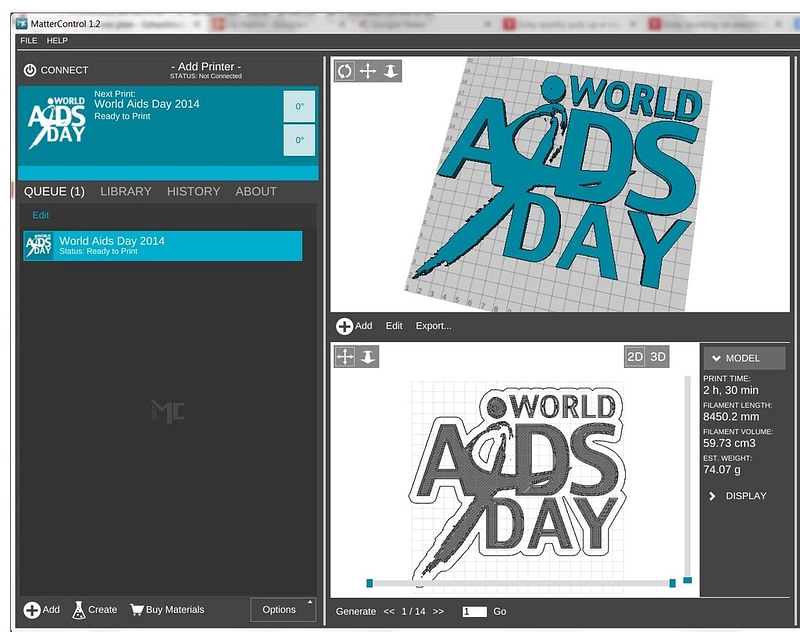The height and width of the screenshot is (632, 800).
Task: Click the 59.73 cm3 filament volume value
Action: (729, 443)
